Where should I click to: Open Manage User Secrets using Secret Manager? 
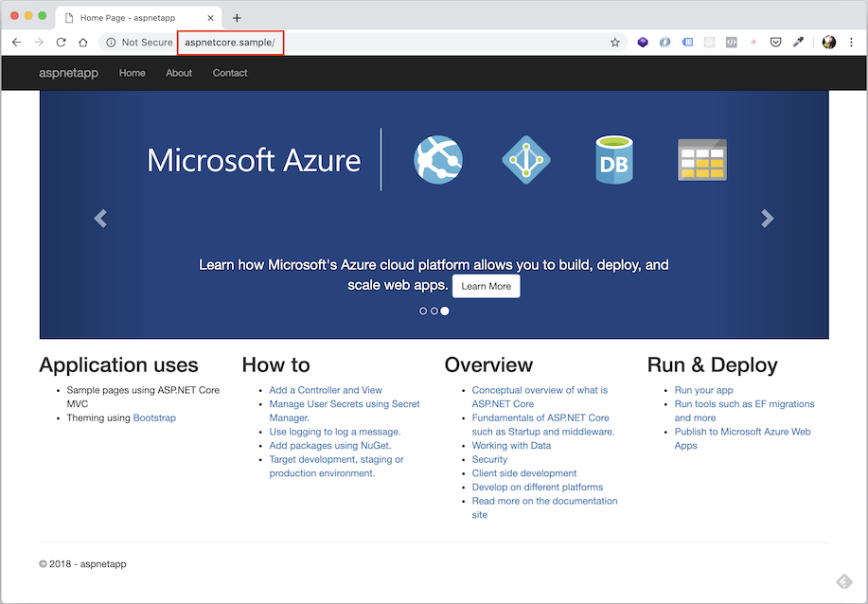(x=345, y=411)
